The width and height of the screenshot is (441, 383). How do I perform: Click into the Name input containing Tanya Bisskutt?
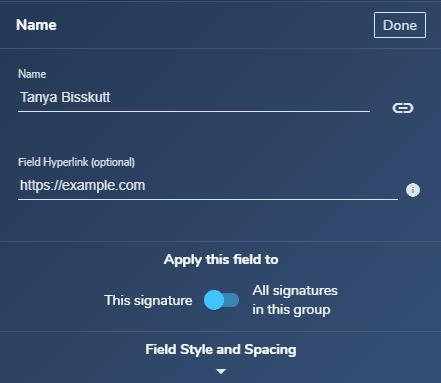[x=194, y=98]
